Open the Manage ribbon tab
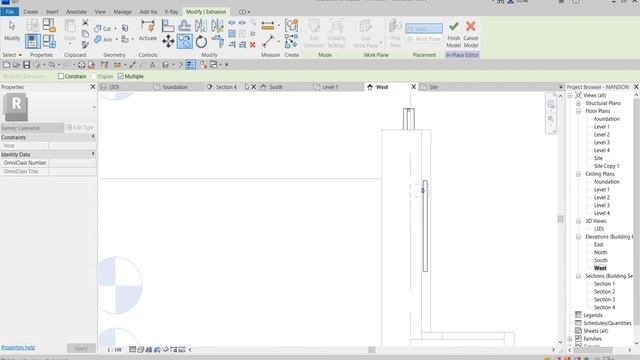The image size is (640, 360). coord(122,12)
